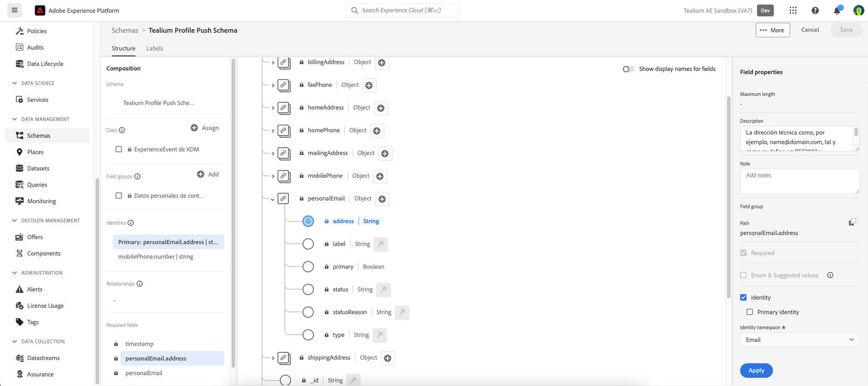The width and height of the screenshot is (868, 386).
Task: Click the Add notes text area
Action: 800,181
